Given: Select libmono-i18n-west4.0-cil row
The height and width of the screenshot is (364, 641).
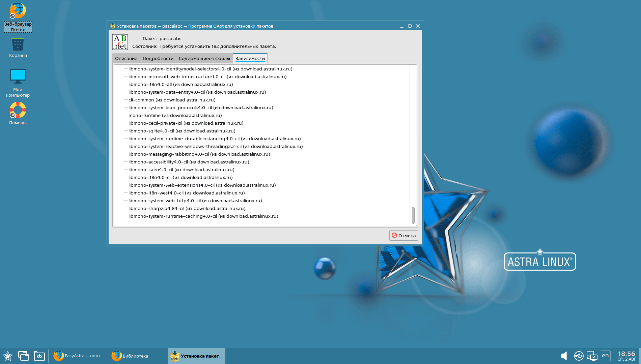Looking at the screenshot, I should tap(187, 193).
